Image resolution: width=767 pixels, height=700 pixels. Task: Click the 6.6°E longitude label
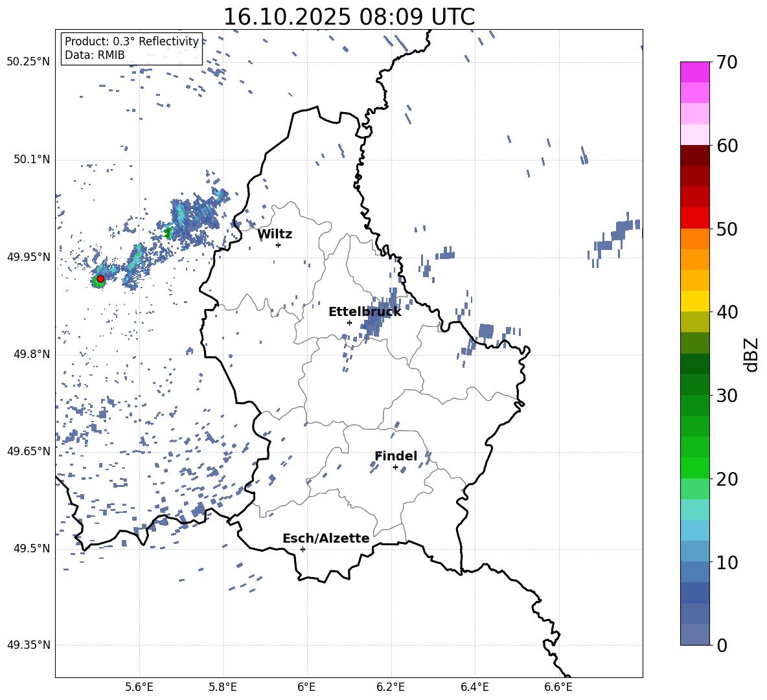(x=558, y=687)
